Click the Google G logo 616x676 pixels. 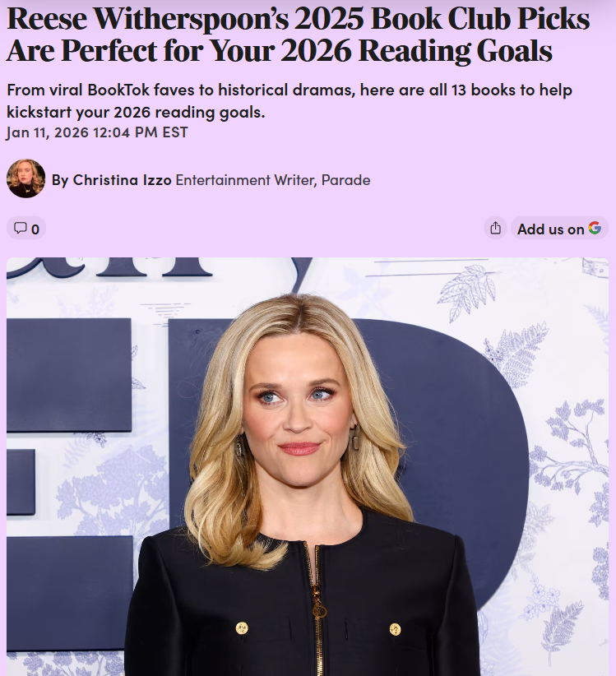tap(595, 228)
